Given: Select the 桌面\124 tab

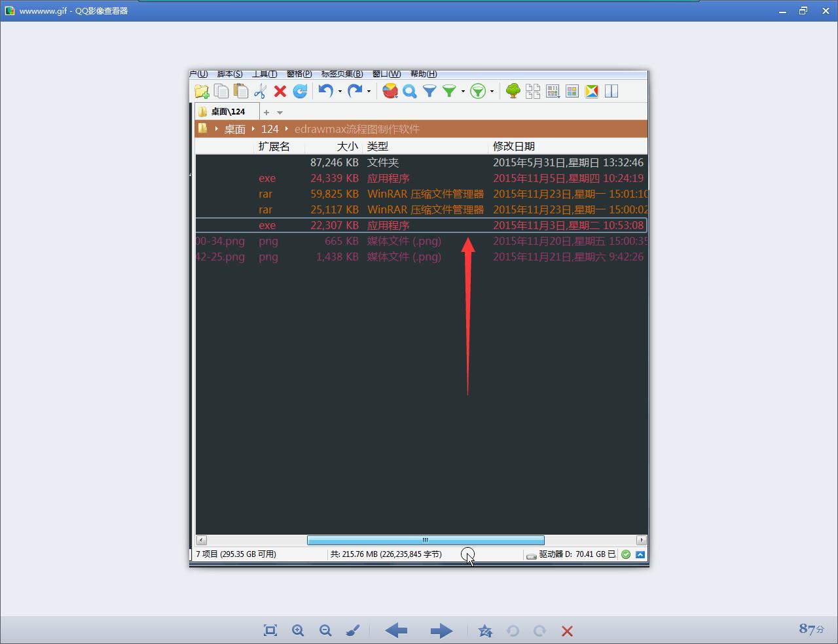Looking at the screenshot, I should pyautogui.click(x=227, y=112).
